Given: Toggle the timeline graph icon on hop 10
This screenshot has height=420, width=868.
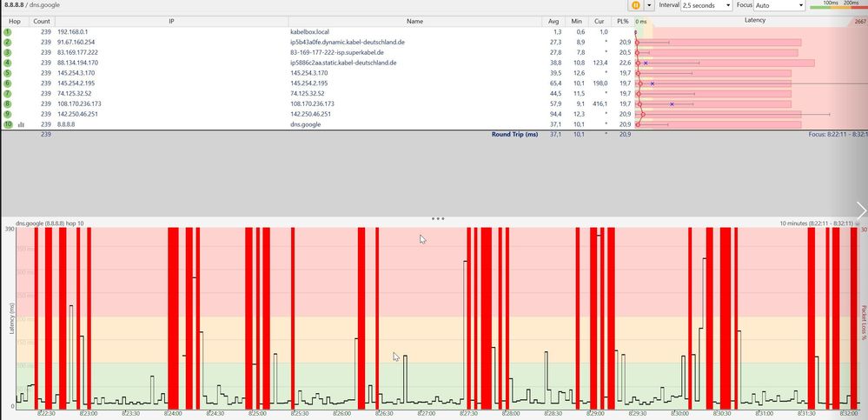Looking at the screenshot, I should (22, 124).
